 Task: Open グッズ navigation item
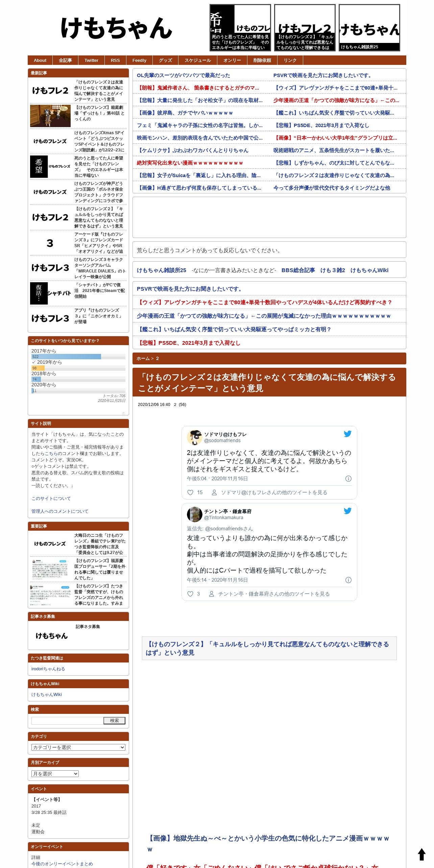pyautogui.click(x=165, y=60)
